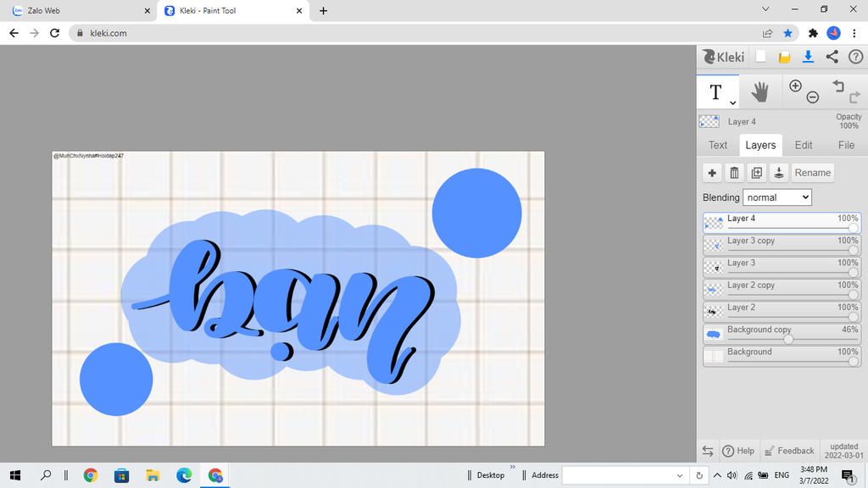
Task: Create a new image with blank page icon
Action: coord(760,57)
